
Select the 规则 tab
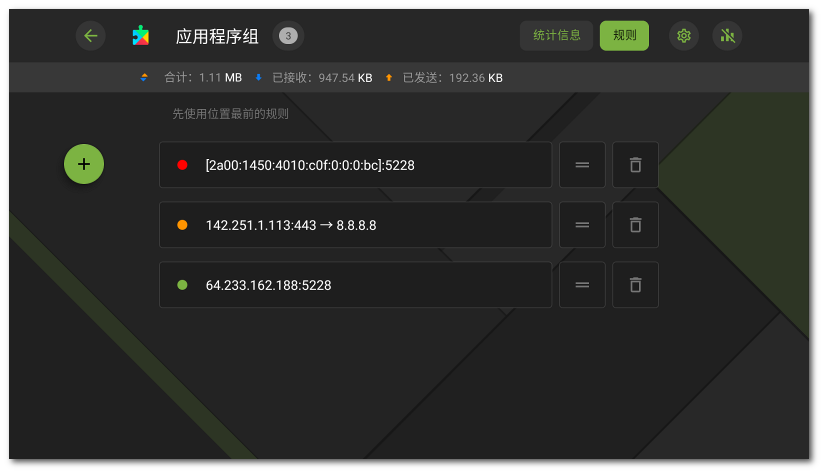coord(624,36)
